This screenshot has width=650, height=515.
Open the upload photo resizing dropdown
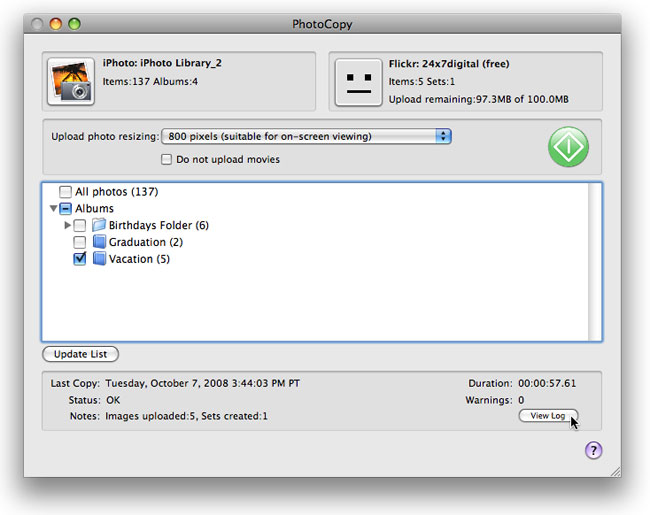(309, 136)
